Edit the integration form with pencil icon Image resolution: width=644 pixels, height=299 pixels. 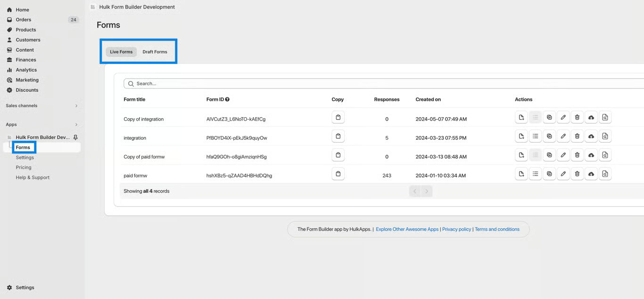(563, 136)
